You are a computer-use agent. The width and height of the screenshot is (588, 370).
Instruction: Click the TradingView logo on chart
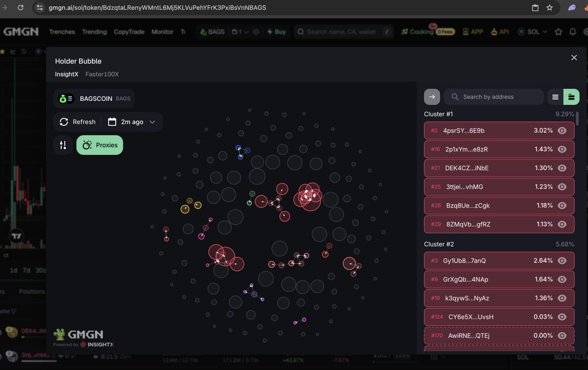click(17, 236)
